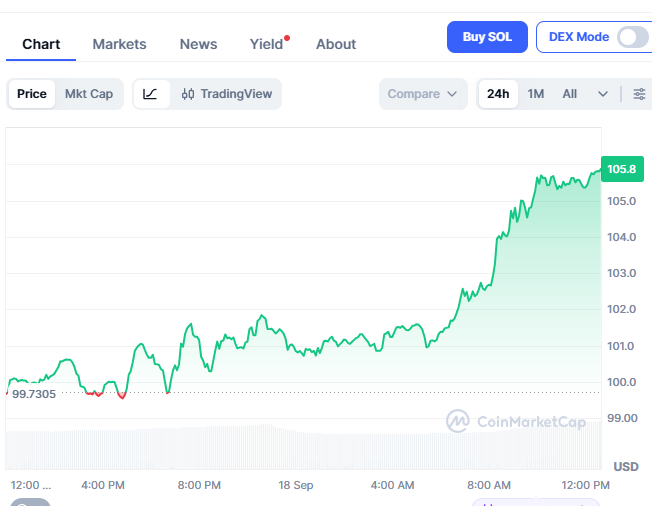Open the Markets tab
652x506 pixels.
click(119, 44)
